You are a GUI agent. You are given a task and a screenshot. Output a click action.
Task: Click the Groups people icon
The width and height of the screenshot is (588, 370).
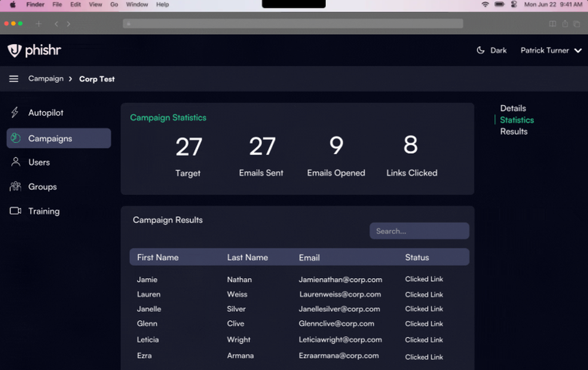tap(15, 186)
